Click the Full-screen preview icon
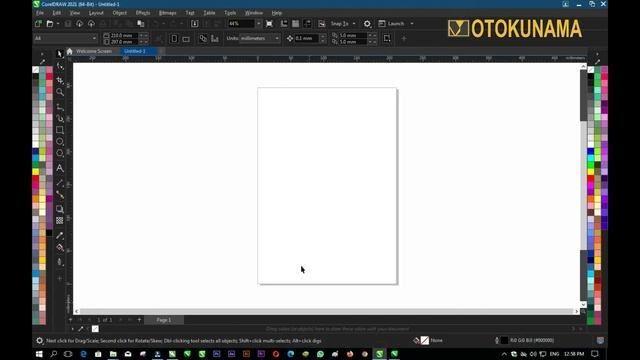640x360 pixels. (x=269, y=24)
